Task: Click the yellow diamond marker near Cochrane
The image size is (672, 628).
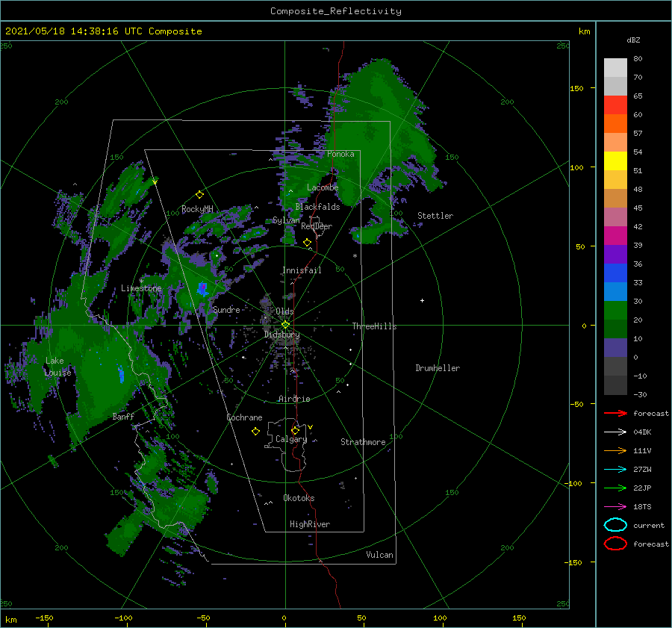Action: (255, 432)
